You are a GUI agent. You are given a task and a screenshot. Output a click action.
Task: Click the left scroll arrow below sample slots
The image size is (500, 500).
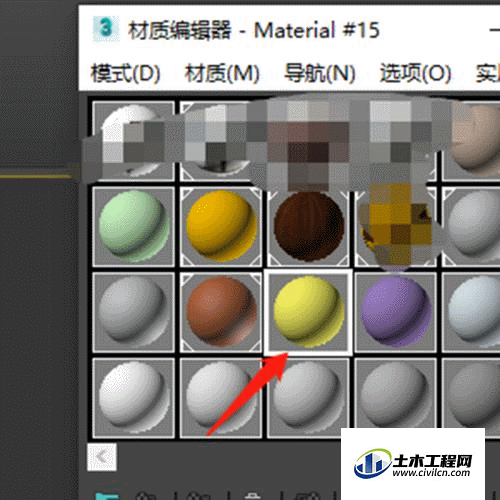[x=102, y=457]
